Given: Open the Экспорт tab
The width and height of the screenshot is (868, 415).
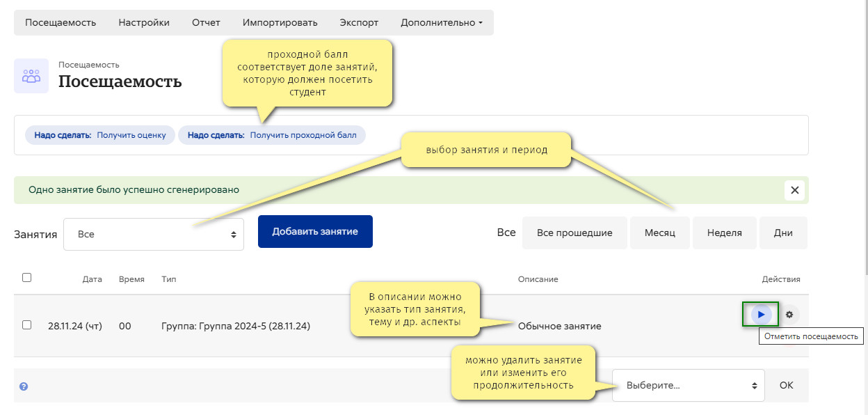Looking at the screenshot, I should pos(359,22).
